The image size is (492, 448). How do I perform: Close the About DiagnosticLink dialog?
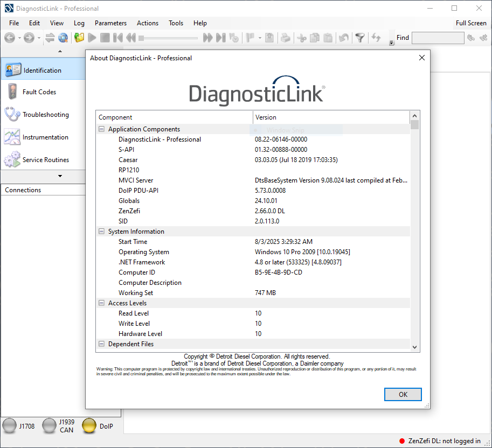coord(422,58)
